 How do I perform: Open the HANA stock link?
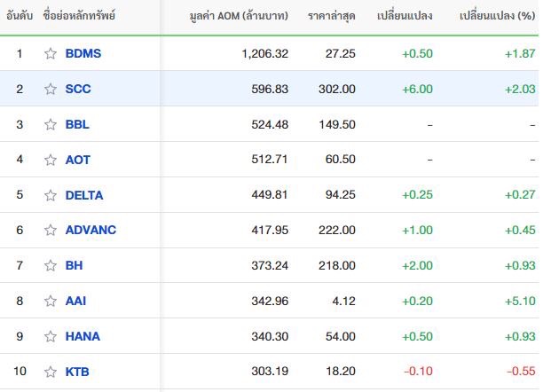pyautogui.click(x=83, y=336)
